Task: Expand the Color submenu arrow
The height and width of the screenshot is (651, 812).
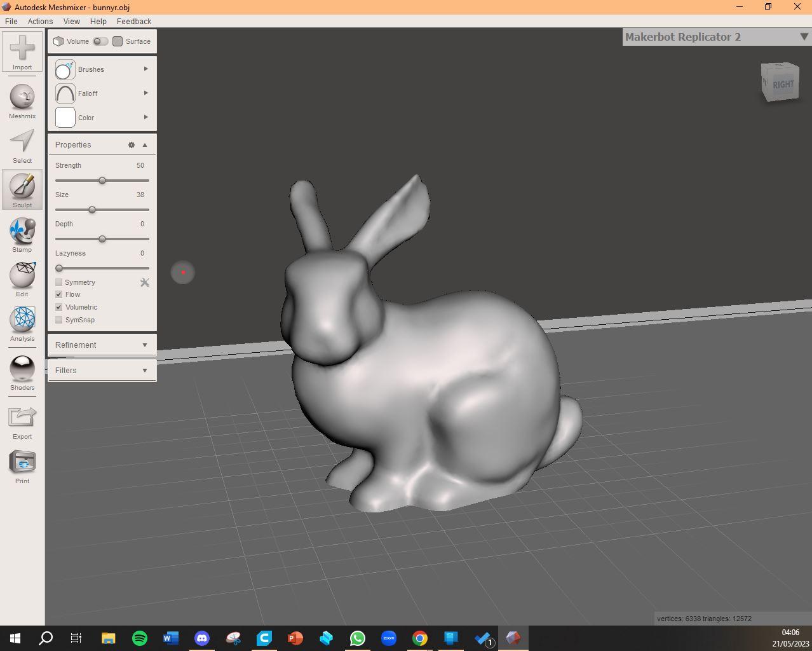Action: [x=145, y=117]
